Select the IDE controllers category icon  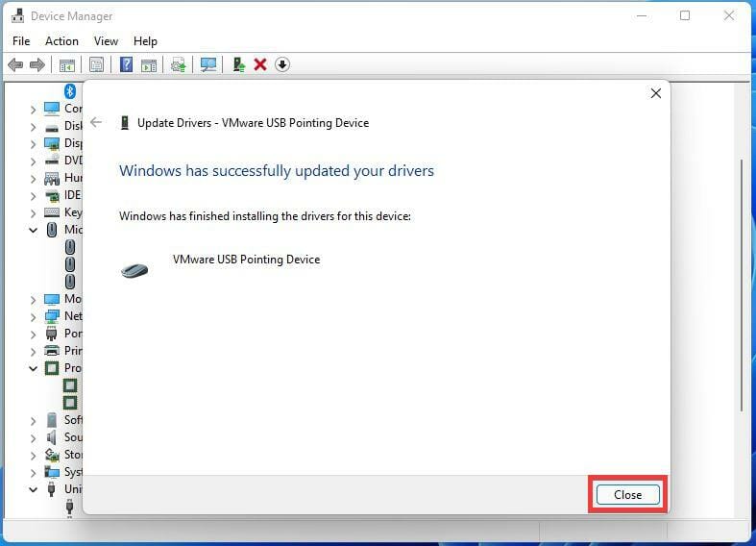pos(52,196)
